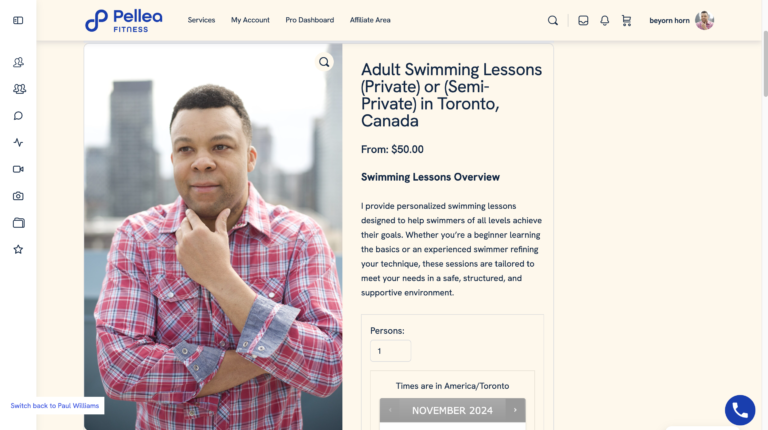Viewport: 768px width, 430px height.
Task: Open the single user profile icon in sidebar
Action: (18, 62)
